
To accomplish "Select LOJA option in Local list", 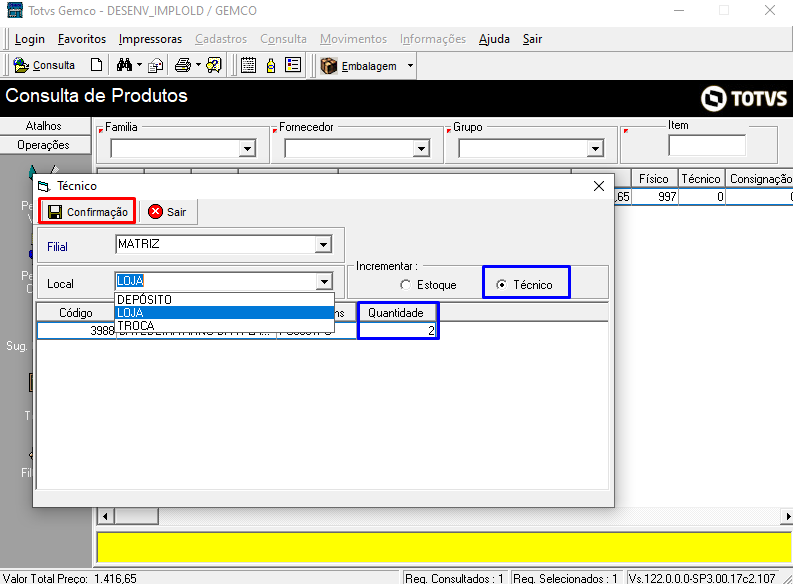I will [x=224, y=312].
